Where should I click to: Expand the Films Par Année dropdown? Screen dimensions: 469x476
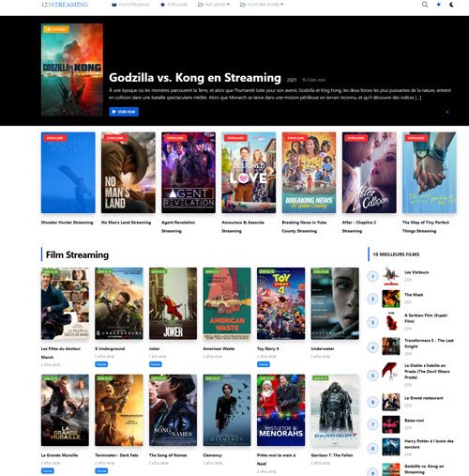[x=262, y=5]
